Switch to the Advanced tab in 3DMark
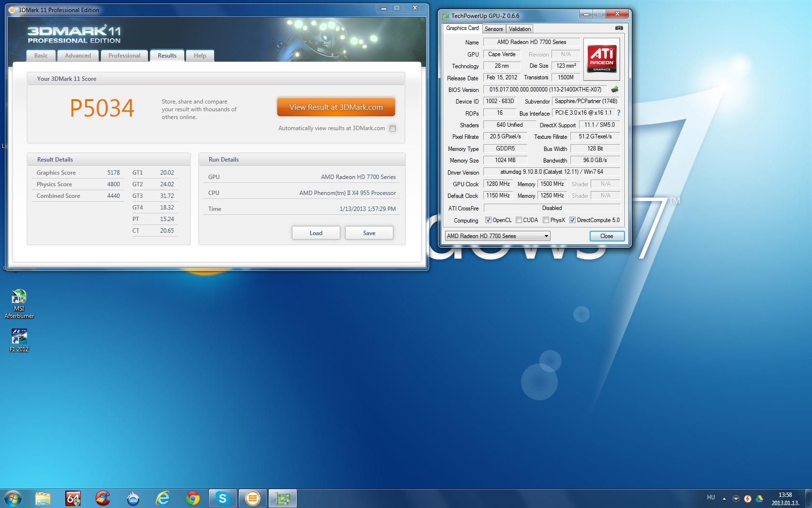The image size is (812, 508). tap(78, 56)
